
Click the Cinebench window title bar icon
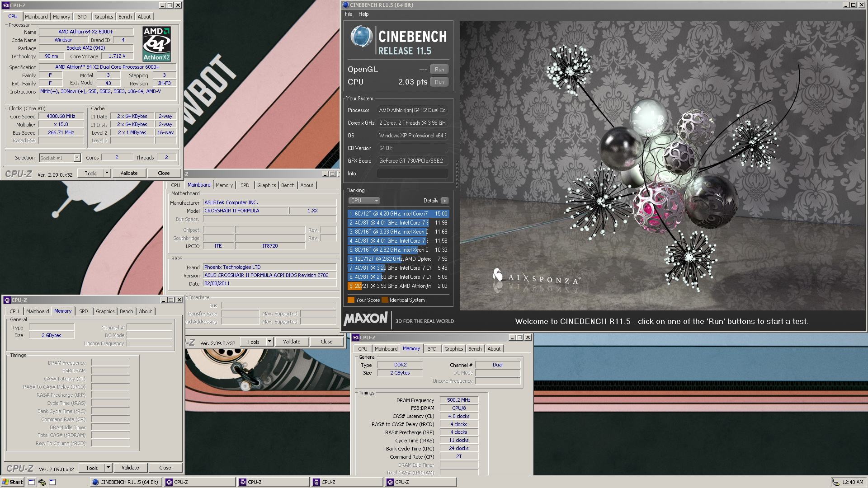346,5
